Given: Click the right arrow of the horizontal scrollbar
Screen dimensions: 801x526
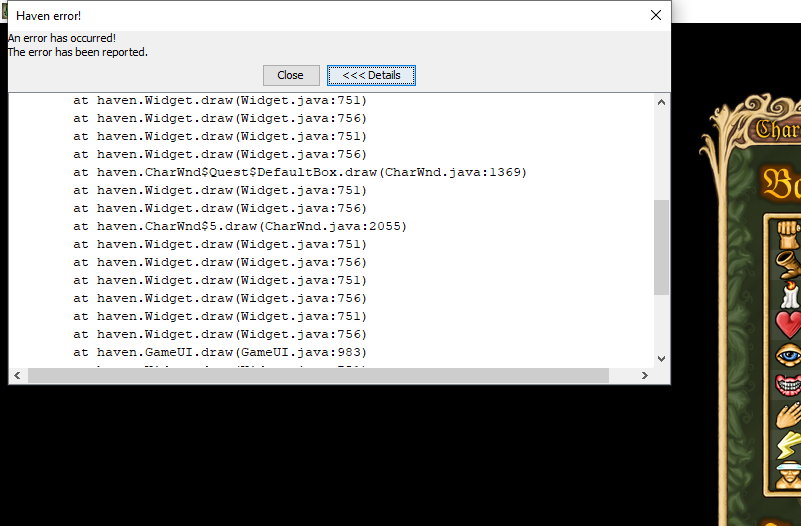Looking at the screenshot, I should [645, 376].
